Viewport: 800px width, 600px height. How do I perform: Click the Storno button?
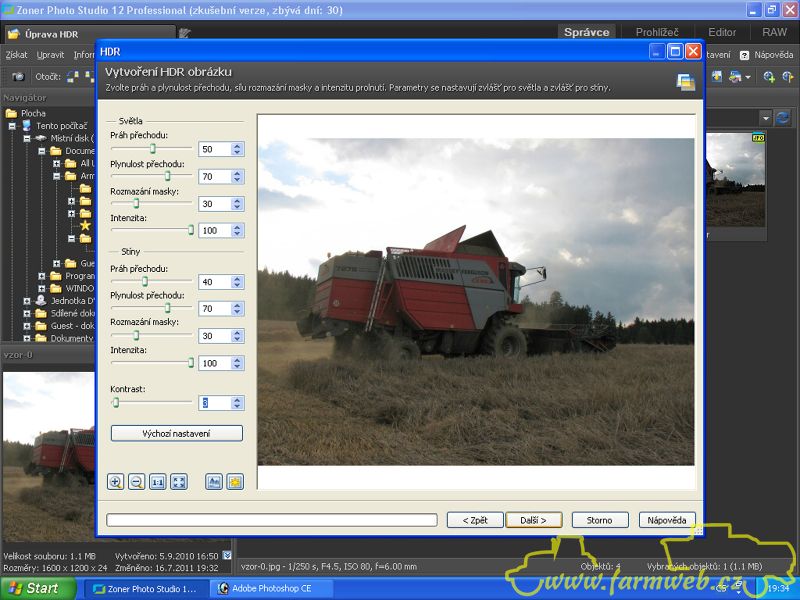599,520
